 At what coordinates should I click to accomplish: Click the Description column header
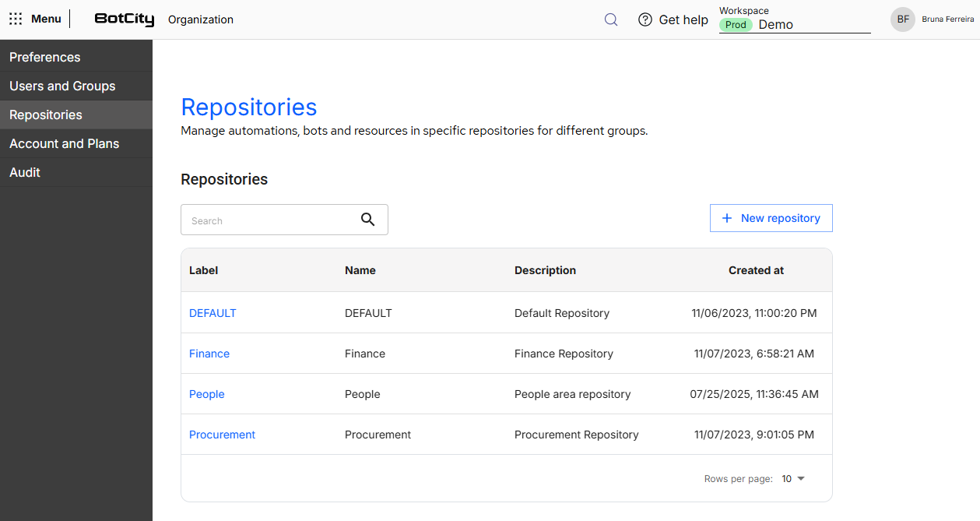(x=545, y=270)
